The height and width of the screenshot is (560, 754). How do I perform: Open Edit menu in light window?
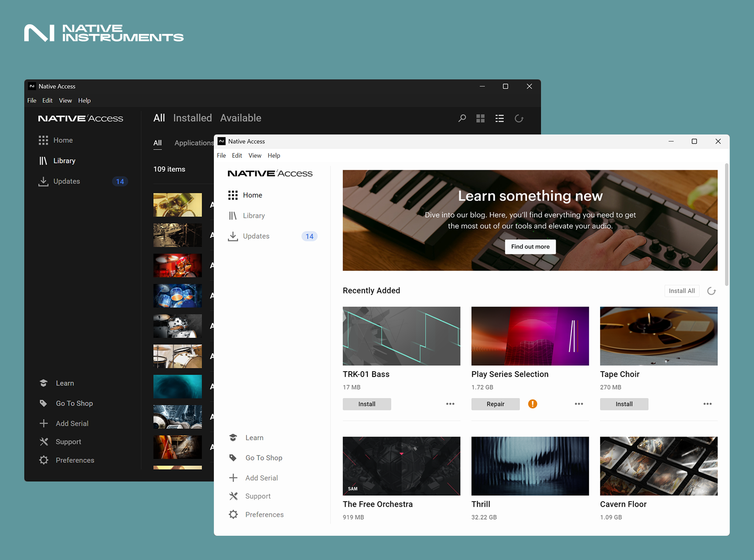pyautogui.click(x=237, y=156)
